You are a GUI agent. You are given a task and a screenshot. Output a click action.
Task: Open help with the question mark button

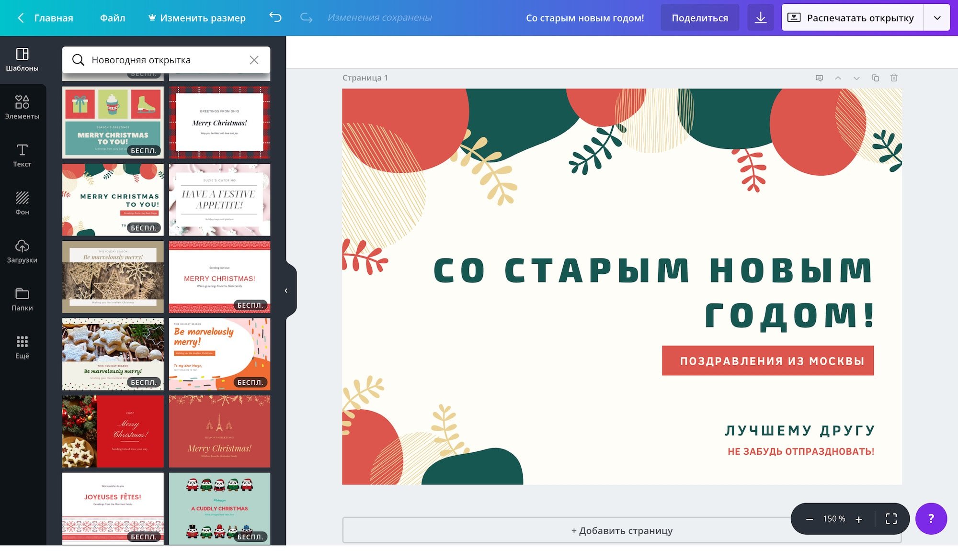pos(931,518)
